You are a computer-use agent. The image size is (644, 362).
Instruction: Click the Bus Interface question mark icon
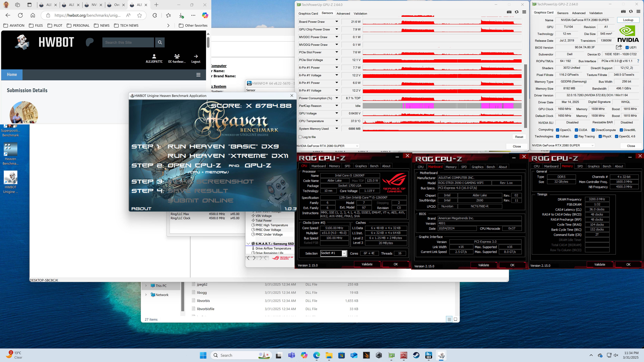point(638,61)
